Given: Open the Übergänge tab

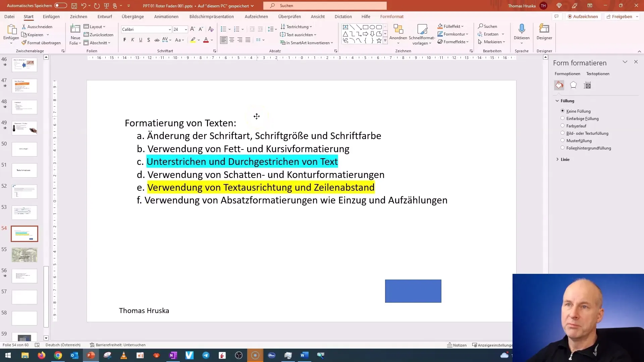Looking at the screenshot, I should point(133,16).
